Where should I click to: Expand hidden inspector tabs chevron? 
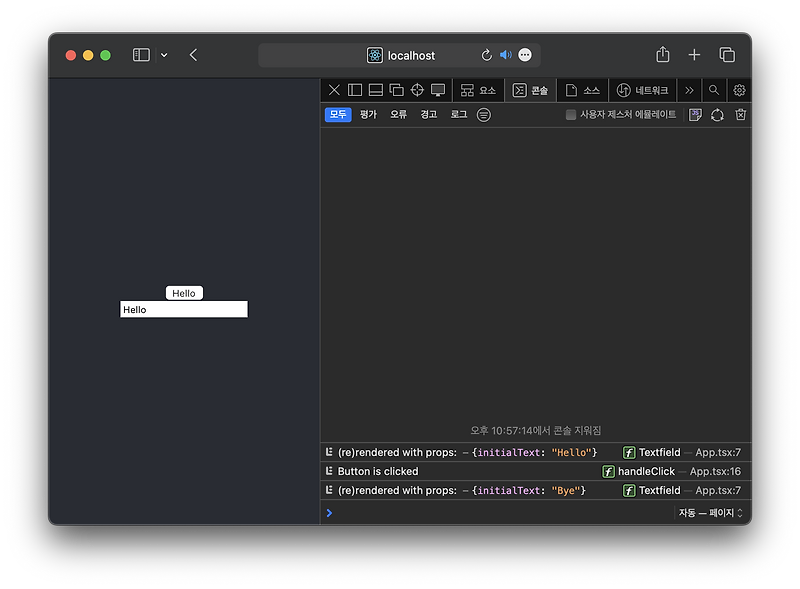click(x=689, y=90)
